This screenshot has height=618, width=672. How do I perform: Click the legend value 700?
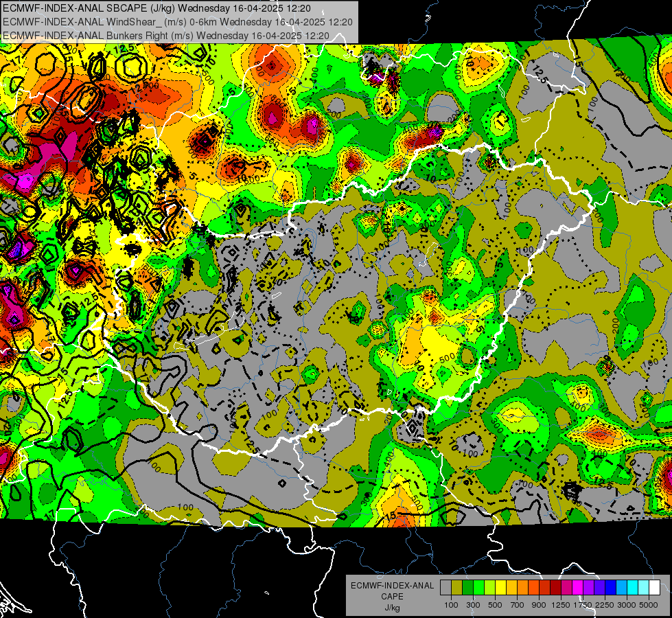(518, 605)
